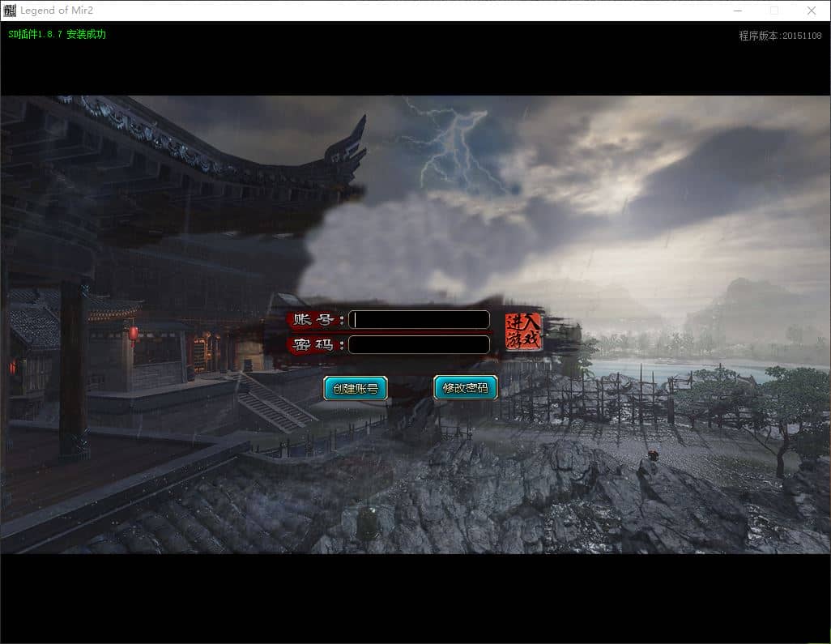Click the 程序版本:20151108 version text
The width and height of the screenshot is (831, 644).
coord(780,36)
